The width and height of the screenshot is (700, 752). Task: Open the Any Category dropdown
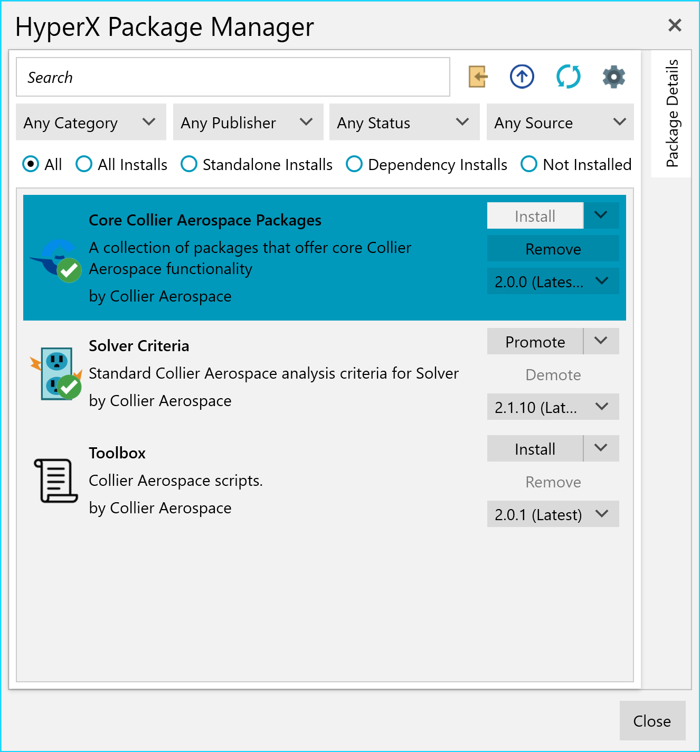click(91, 122)
